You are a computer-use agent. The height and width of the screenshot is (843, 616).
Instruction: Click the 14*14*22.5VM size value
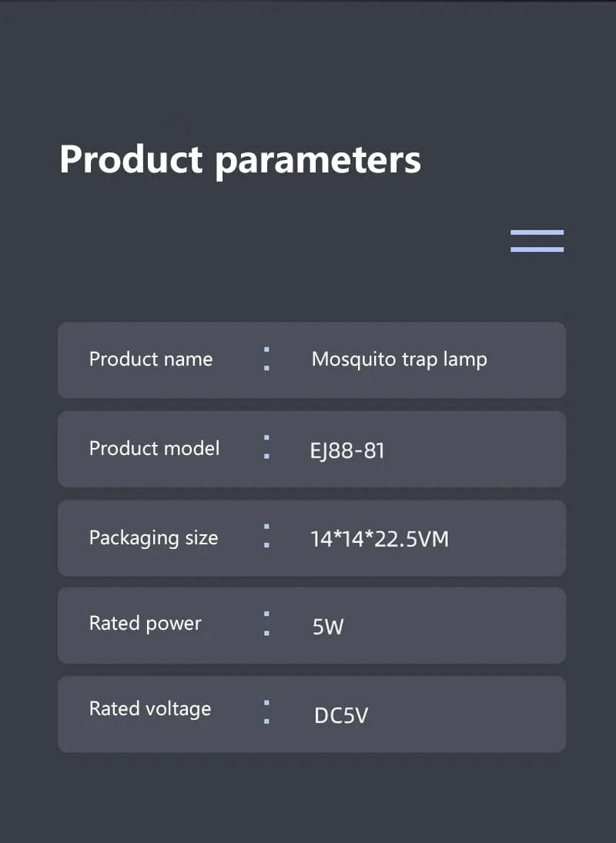click(380, 539)
